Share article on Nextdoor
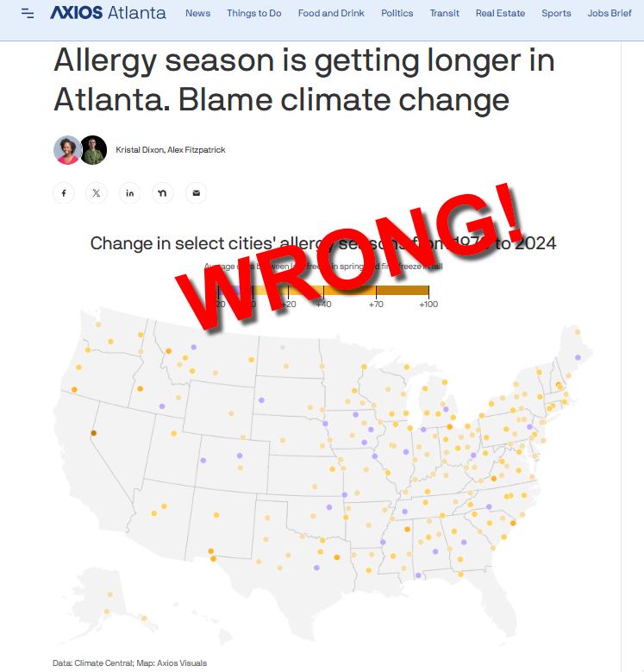This screenshot has height=672, width=644. [163, 193]
